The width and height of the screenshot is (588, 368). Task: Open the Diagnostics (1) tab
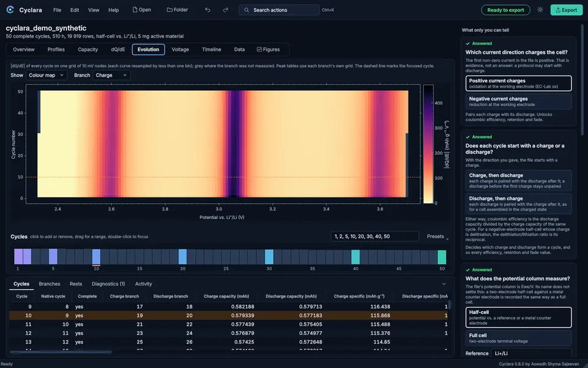[x=108, y=284]
